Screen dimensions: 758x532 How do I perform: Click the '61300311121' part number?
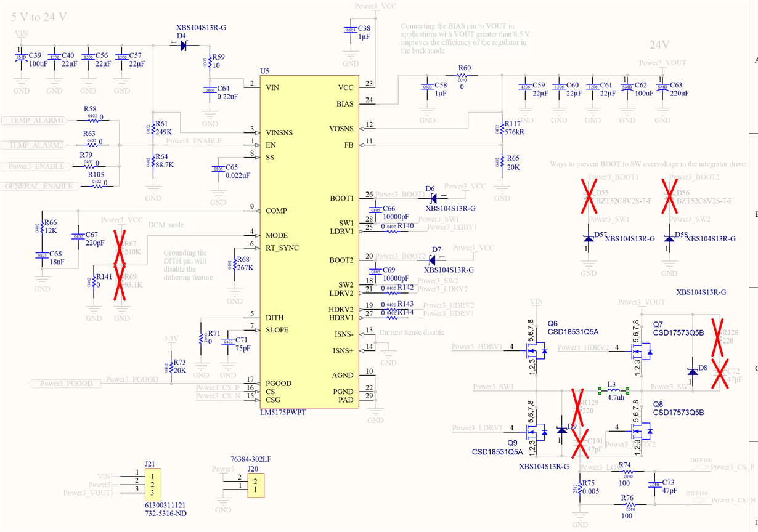(166, 505)
